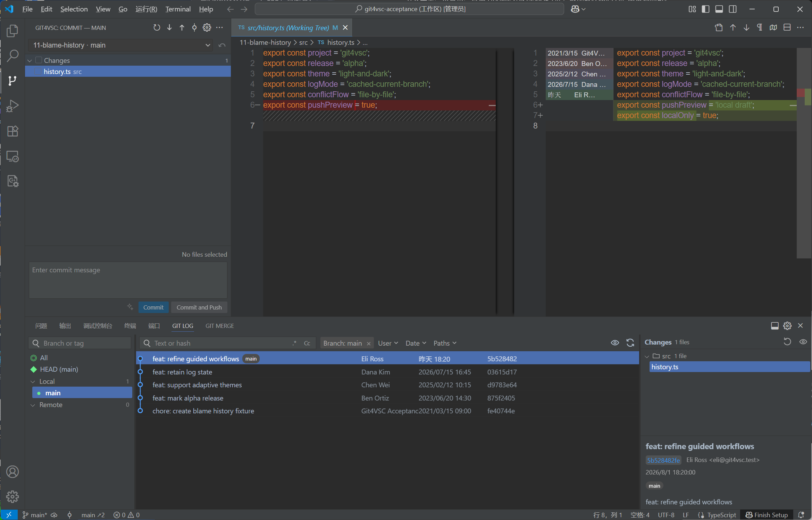Pull changes with the down arrow icon
The height and width of the screenshot is (520, 812).
[169, 27]
